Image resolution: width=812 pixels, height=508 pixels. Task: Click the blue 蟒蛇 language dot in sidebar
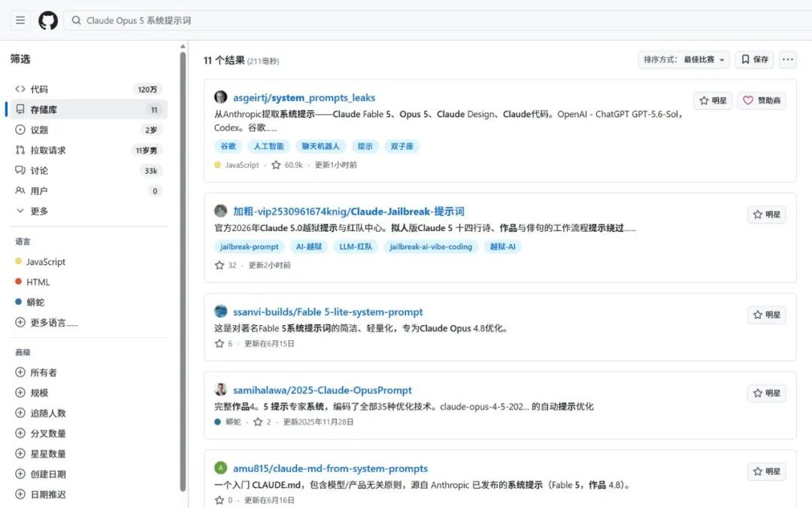pos(19,302)
